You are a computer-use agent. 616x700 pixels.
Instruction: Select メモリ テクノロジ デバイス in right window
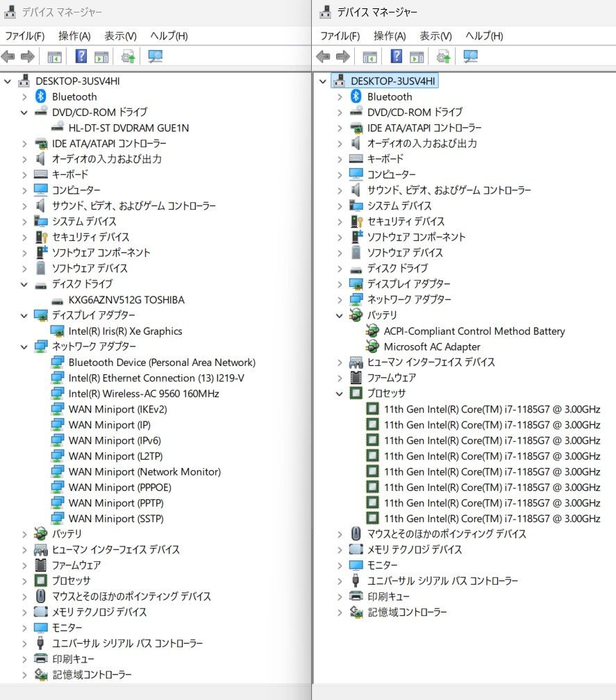(x=414, y=549)
